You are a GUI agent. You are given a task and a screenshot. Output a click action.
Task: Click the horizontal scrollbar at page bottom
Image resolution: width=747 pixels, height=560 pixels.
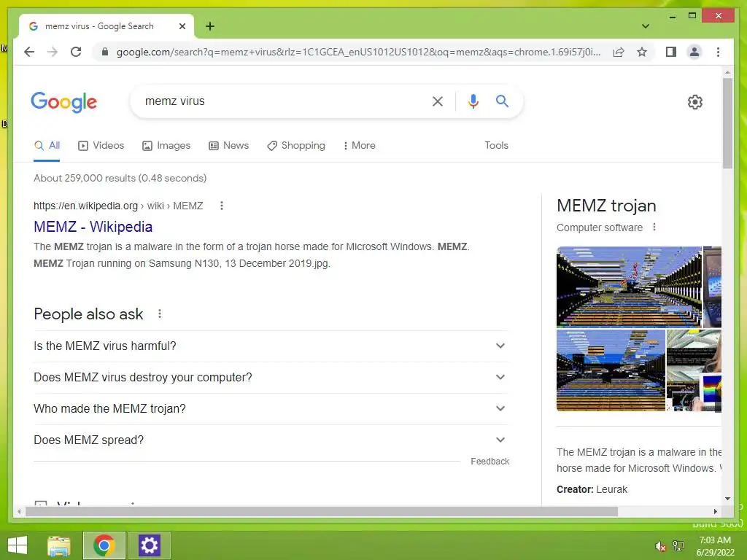tap(322, 512)
